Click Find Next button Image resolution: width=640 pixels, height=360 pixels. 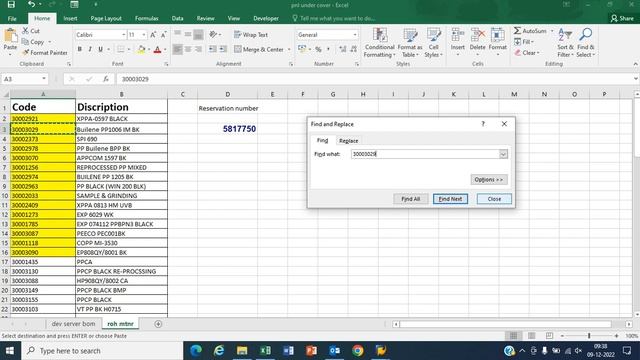point(450,199)
